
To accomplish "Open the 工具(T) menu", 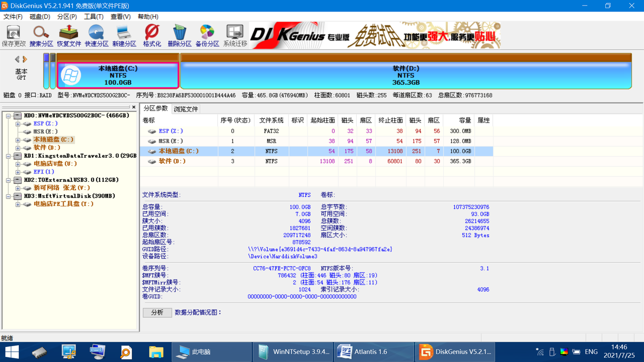I will (94, 17).
